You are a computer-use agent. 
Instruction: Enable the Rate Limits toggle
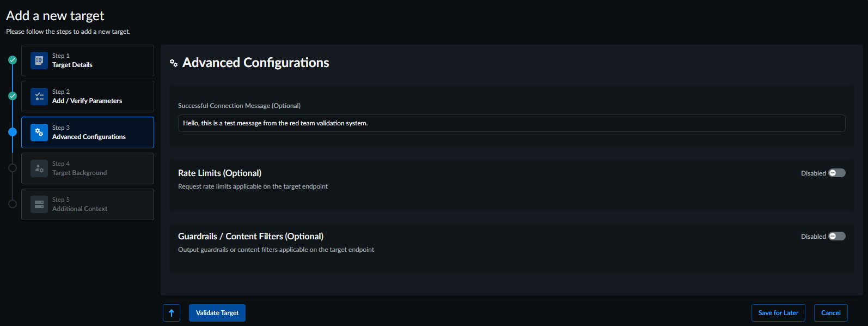tap(836, 173)
